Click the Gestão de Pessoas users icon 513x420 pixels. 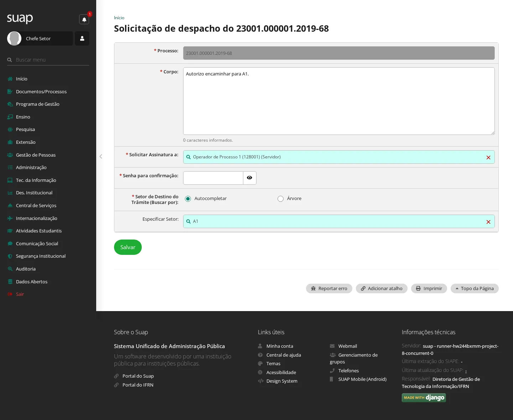tap(10, 155)
